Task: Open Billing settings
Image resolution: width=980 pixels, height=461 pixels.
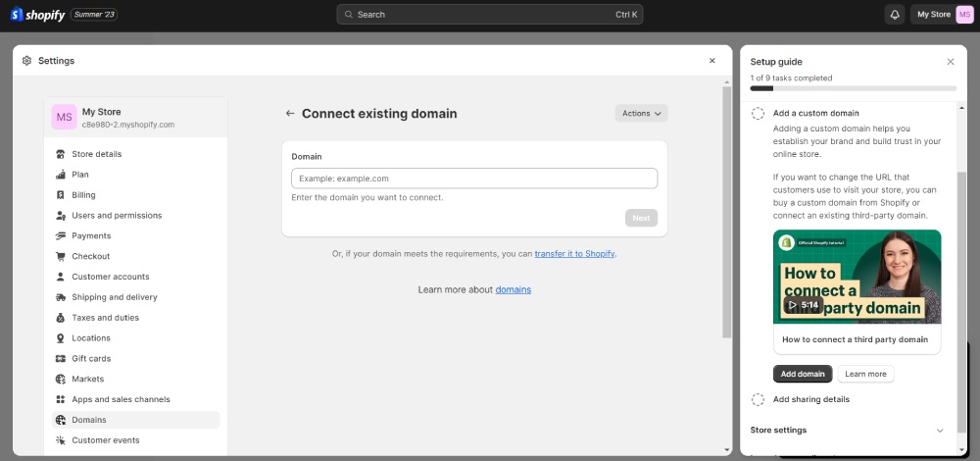Action: [135, 195]
